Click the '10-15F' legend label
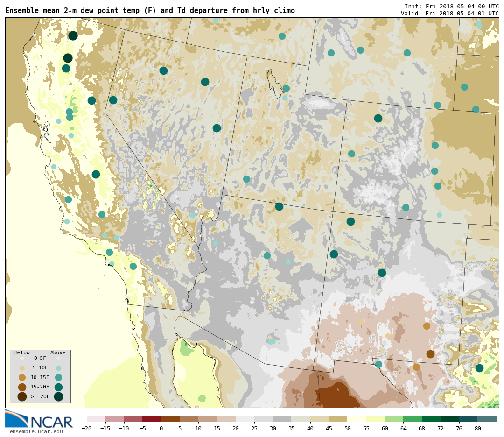504x437 pixels. click(x=40, y=377)
